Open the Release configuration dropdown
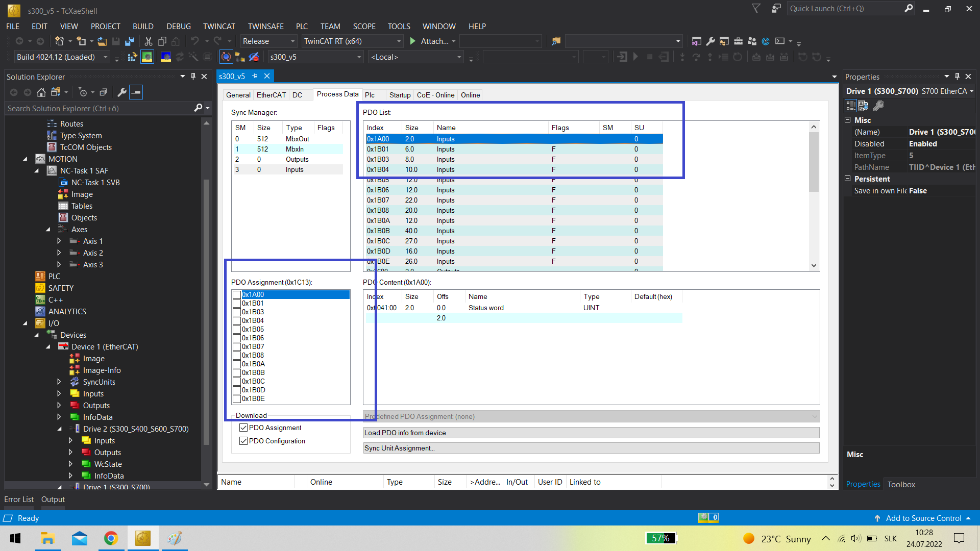The width and height of the screenshot is (980, 551). [x=268, y=41]
